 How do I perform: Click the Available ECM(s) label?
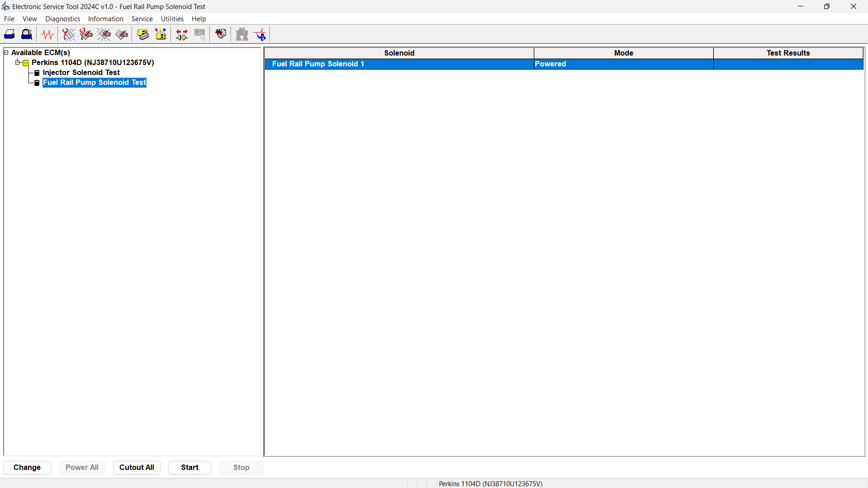(x=41, y=52)
